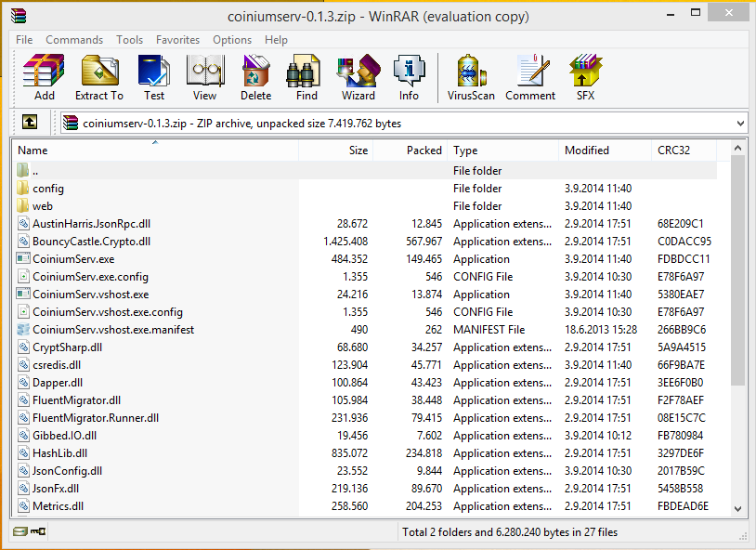This screenshot has height=550, width=756.
Task: Sort the list by Type column header
Action: 502,151
